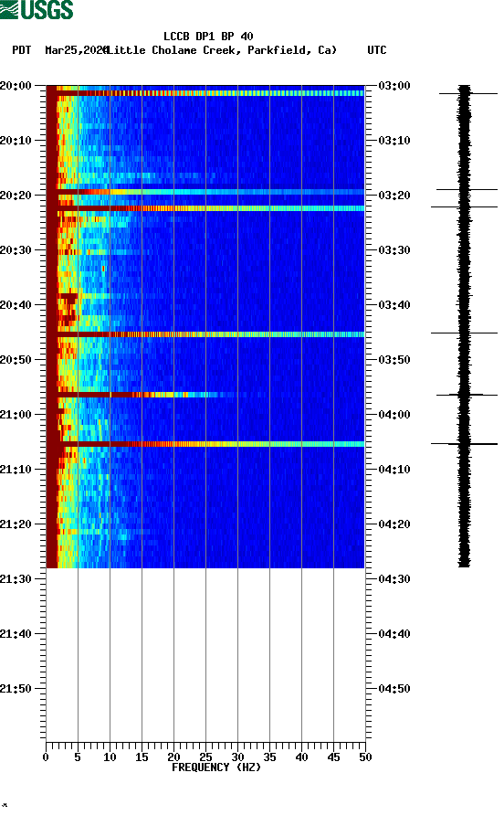This screenshot has height=815, width=504.
Task: Click the 03:10 UTC time label
Action: pos(394,141)
